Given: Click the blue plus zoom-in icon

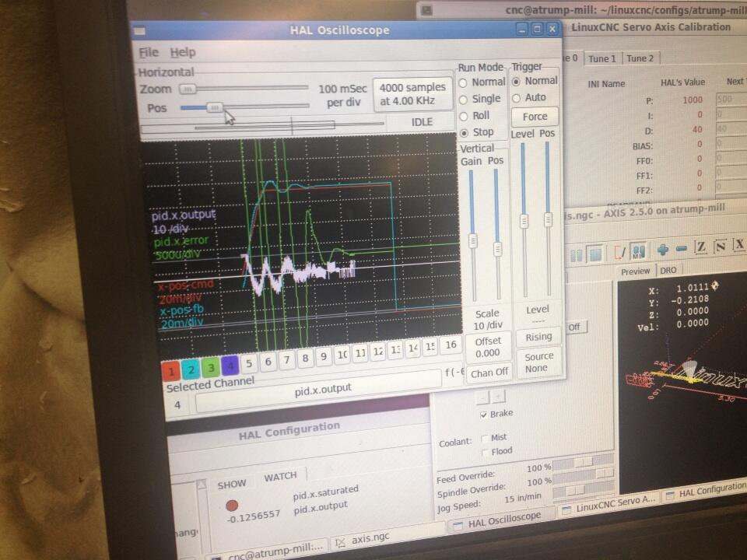Looking at the screenshot, I should pyautogui.click(x=663, y=250).
